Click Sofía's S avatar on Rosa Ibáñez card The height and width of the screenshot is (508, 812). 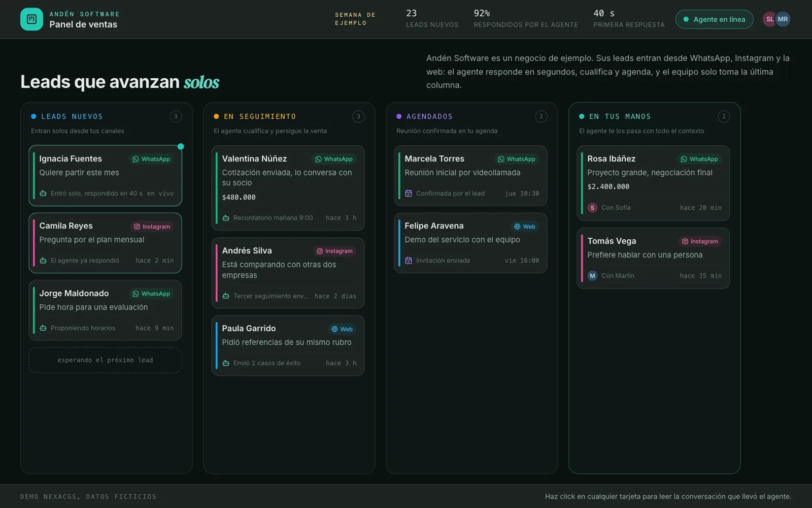[x=592, y=208]
